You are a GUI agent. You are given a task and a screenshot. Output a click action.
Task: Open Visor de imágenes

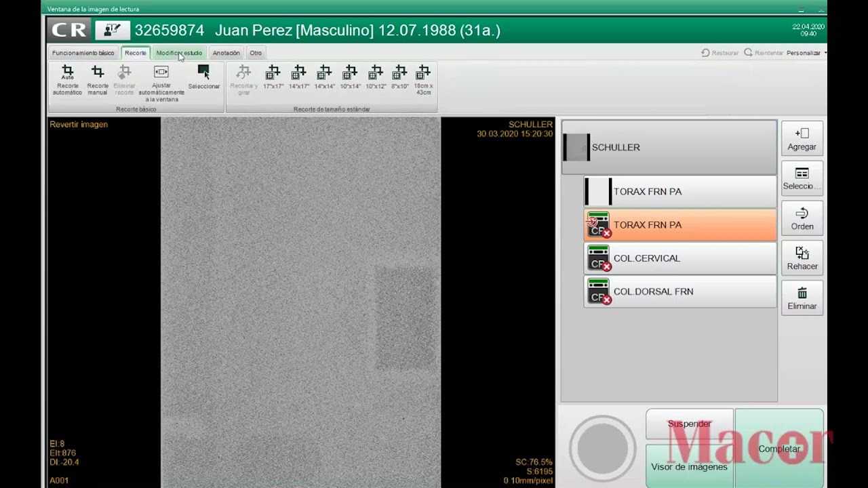pos(689,466)
